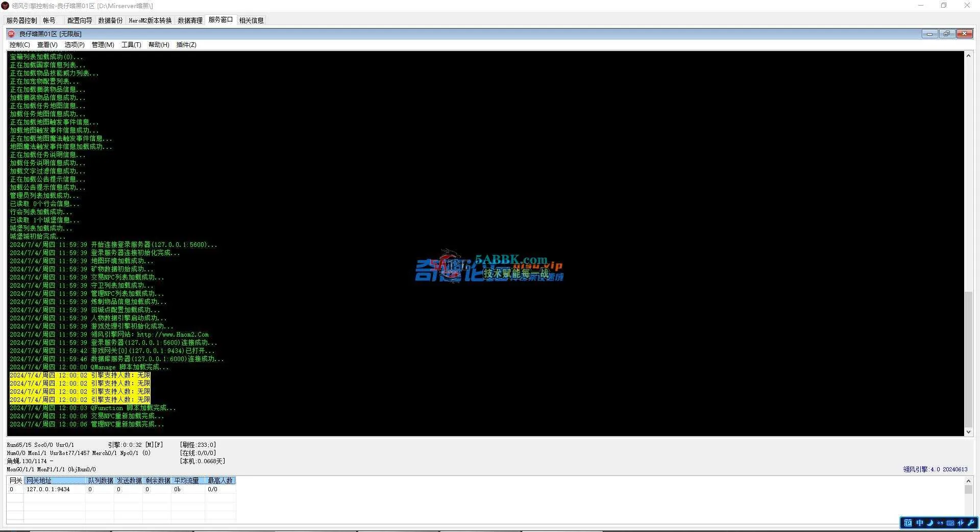Click the 最高人数 column header
Viewport: 980px width, 532px height.
(220, 480)
